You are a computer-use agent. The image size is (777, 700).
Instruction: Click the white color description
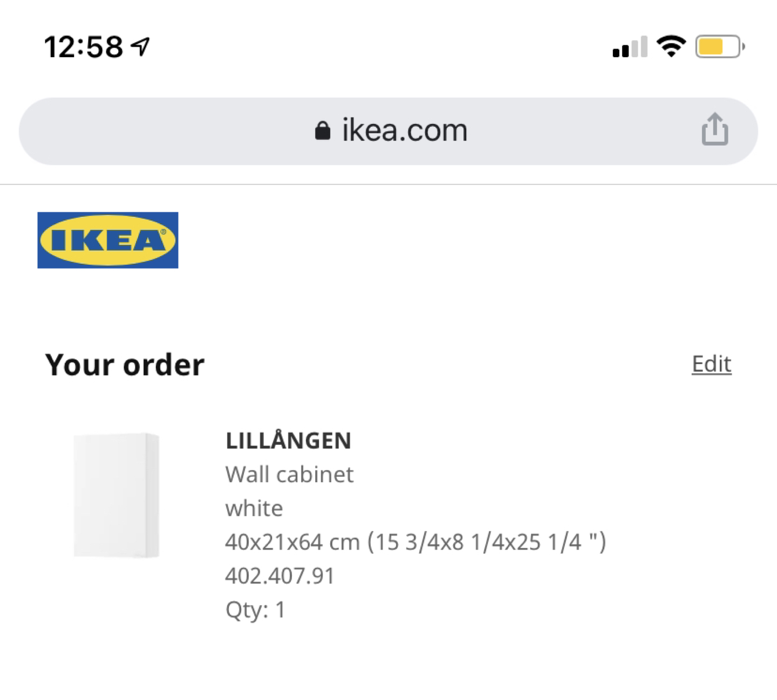[x=254, y=509]
